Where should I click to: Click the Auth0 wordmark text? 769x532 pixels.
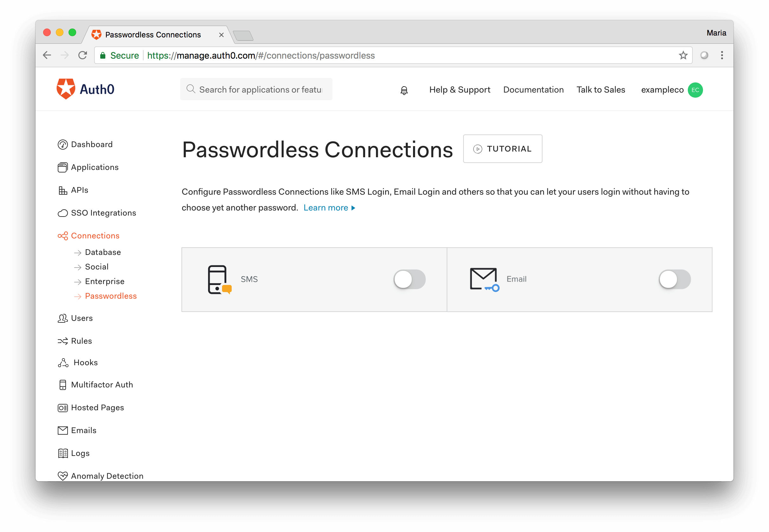[x=97, y=89]
